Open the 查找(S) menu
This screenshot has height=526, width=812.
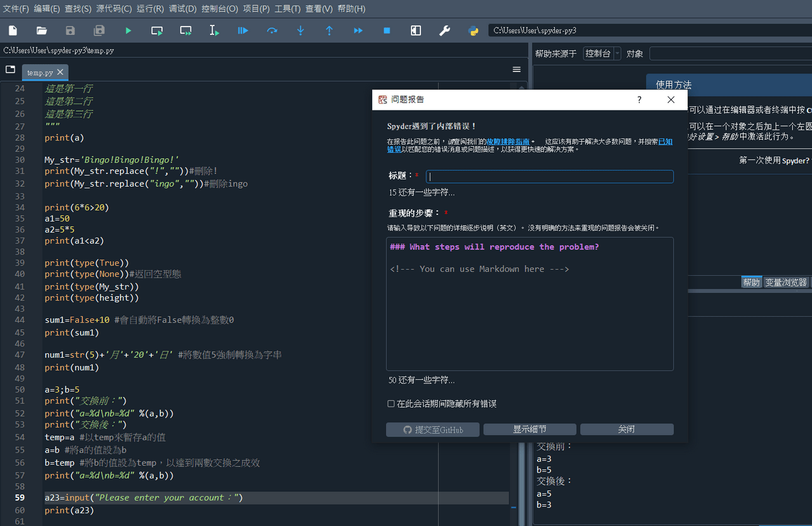click(x=78, y=9)
